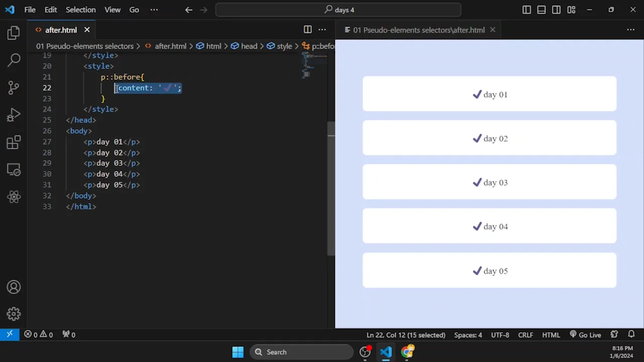Toggle the Secondary Side Bar layout
Image resolution: width=644 pixels, height=362 pixels.
click(556, 10)
